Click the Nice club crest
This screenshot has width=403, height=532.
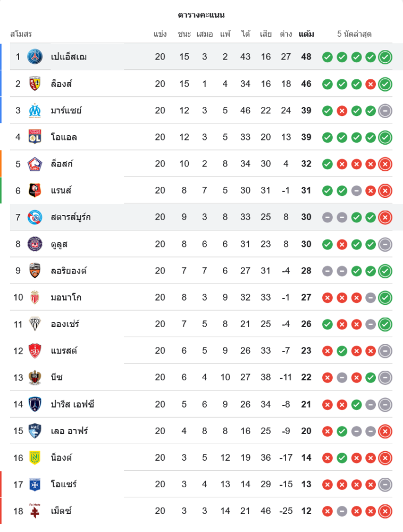click(35, 377)
